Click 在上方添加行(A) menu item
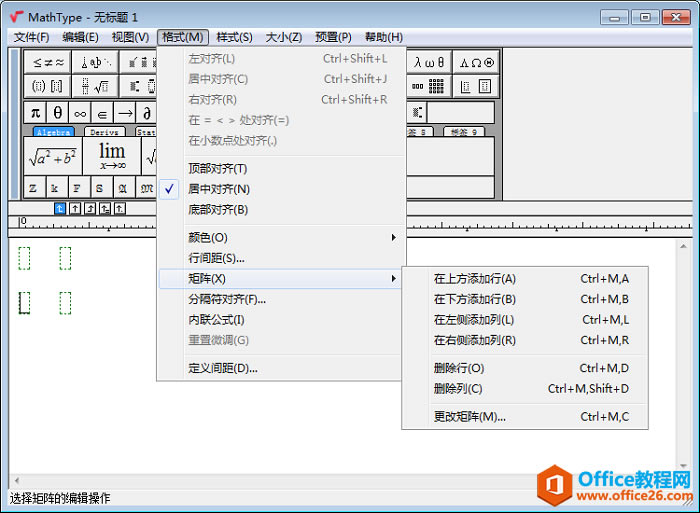 coord(475,279)
